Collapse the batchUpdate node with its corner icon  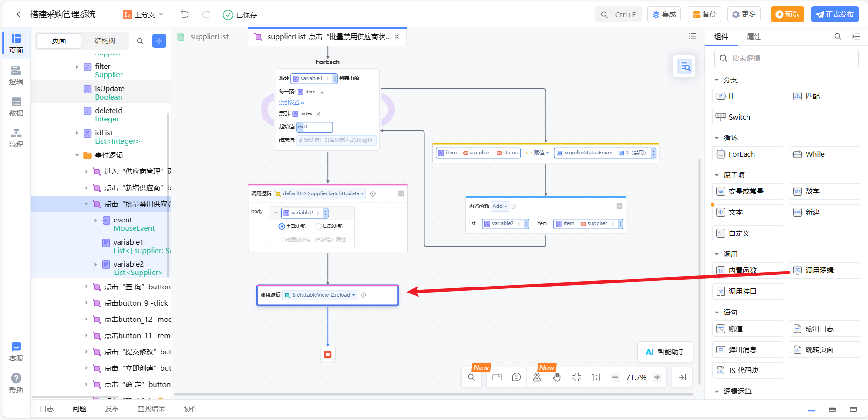(401, 193)
